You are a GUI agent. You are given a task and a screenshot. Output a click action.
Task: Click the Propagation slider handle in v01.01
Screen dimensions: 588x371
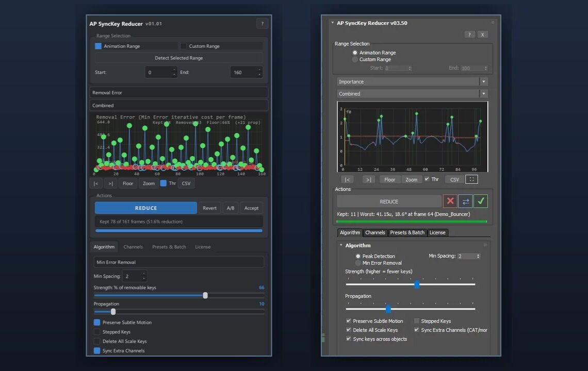pos(113,311)
